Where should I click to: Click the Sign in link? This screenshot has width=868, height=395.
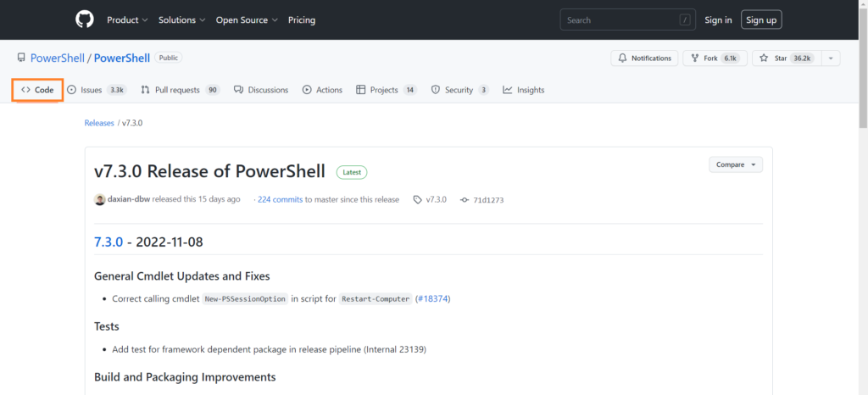(x=718, y=19)
